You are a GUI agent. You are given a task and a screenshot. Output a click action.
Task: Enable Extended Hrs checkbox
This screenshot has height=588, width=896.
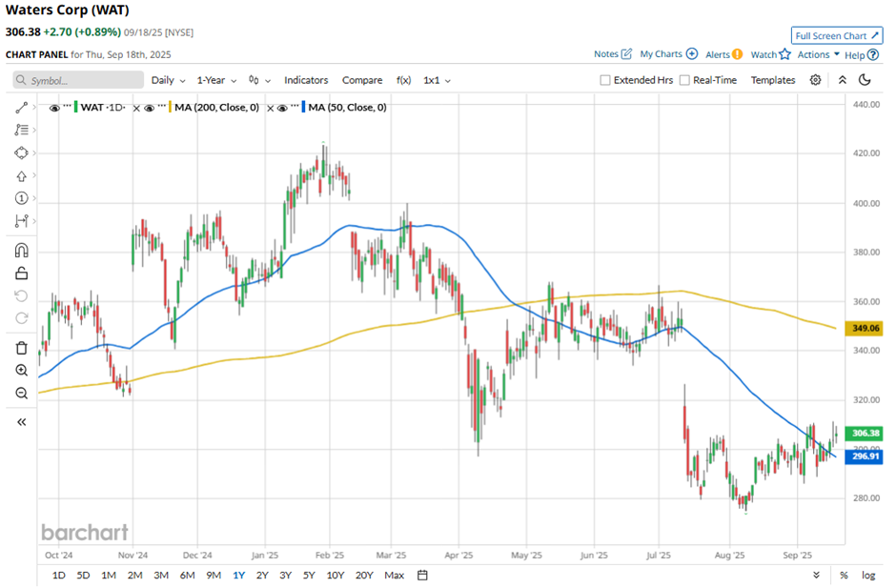(x=605, y=80)
